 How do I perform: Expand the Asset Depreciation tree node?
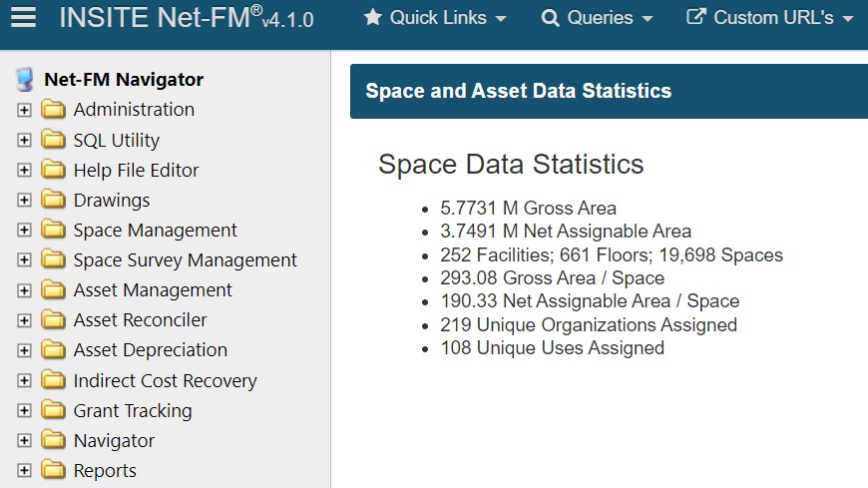click(24, 350)
